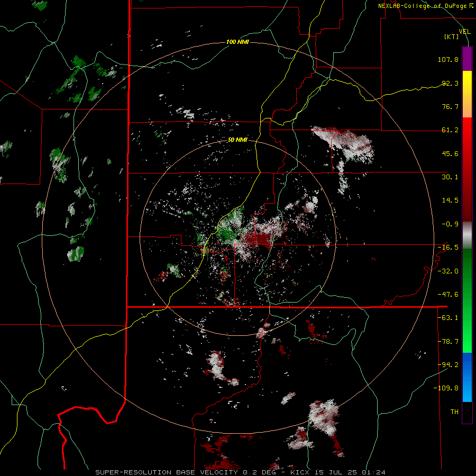Click the "NEXLAB-College of DuPage" header text
476x476 pixels.
click(423, 6)
